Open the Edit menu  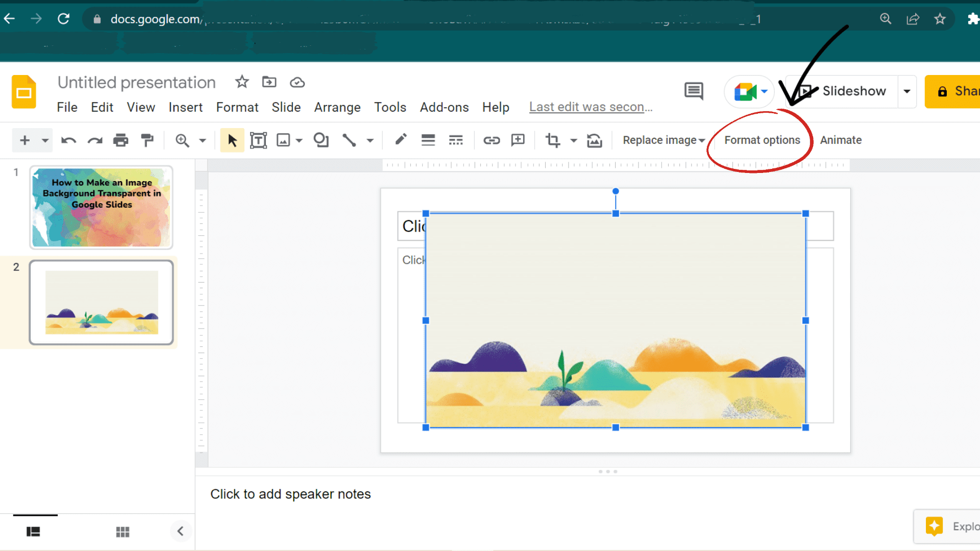[x=102, y=107]
